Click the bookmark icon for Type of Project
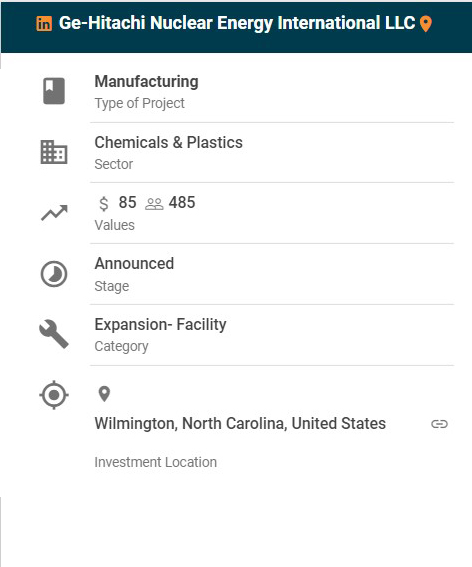Screen dimensions: 472x567 [x=54, y=91]
